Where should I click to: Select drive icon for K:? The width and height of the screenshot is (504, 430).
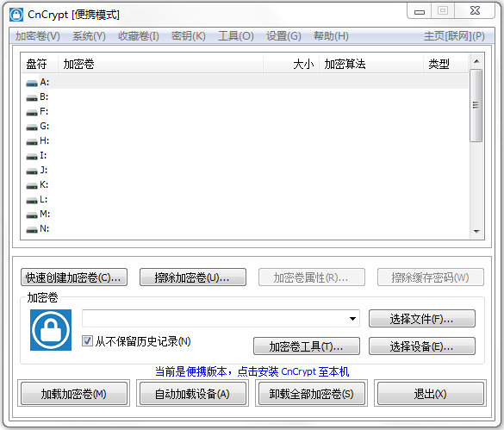point(32,186)
